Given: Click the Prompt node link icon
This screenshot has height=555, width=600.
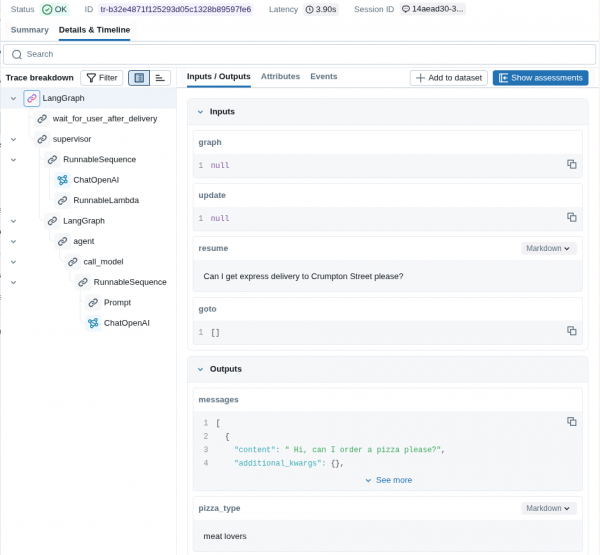Looking at the screenshot, I should click(x=93, y=303).
